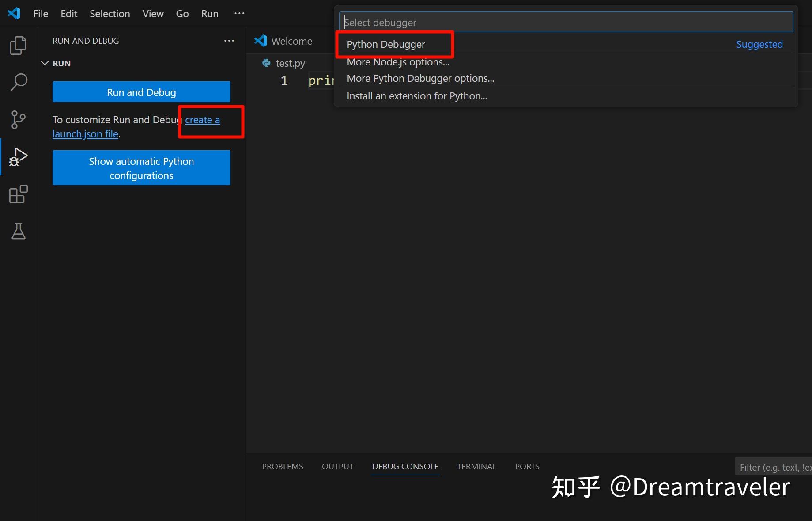Select Python Debugger from the list
The width and height of the screenshot is (812, 521).
click(x=385, y=44)
